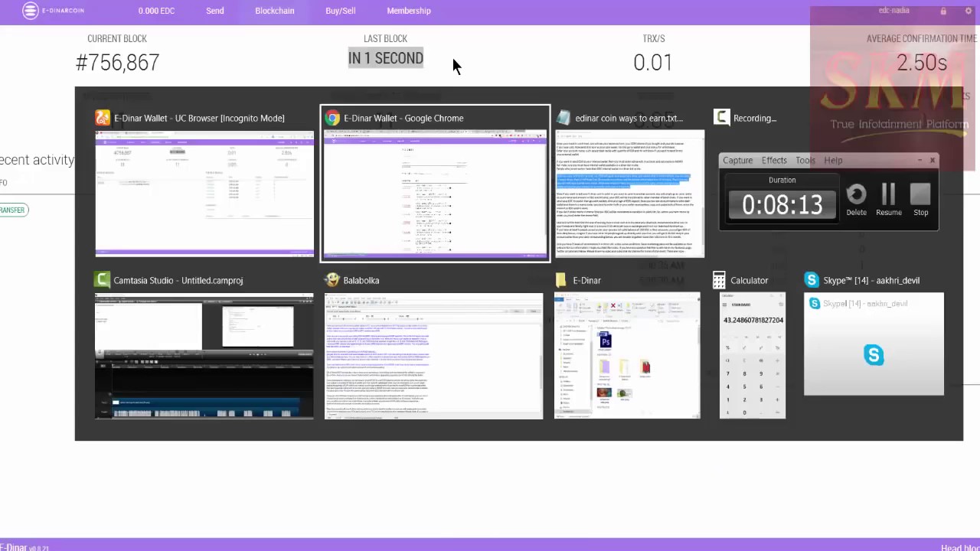The height and width of the screenshot is (551, 980).
Task: Switch to the Camtasia recorder duration preview
Action: coord(829,191)
